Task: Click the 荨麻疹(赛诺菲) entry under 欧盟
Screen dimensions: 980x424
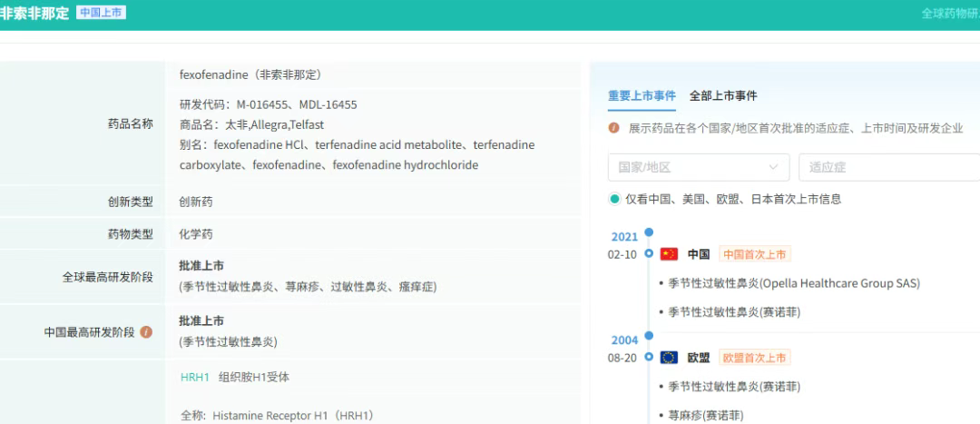Action: [706, 415]
